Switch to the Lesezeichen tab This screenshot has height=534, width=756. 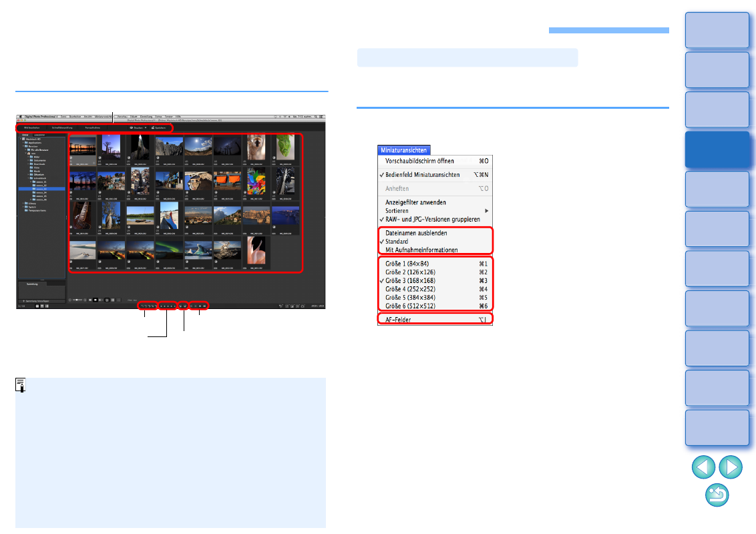pyautogui.click(x=39, y=135)
